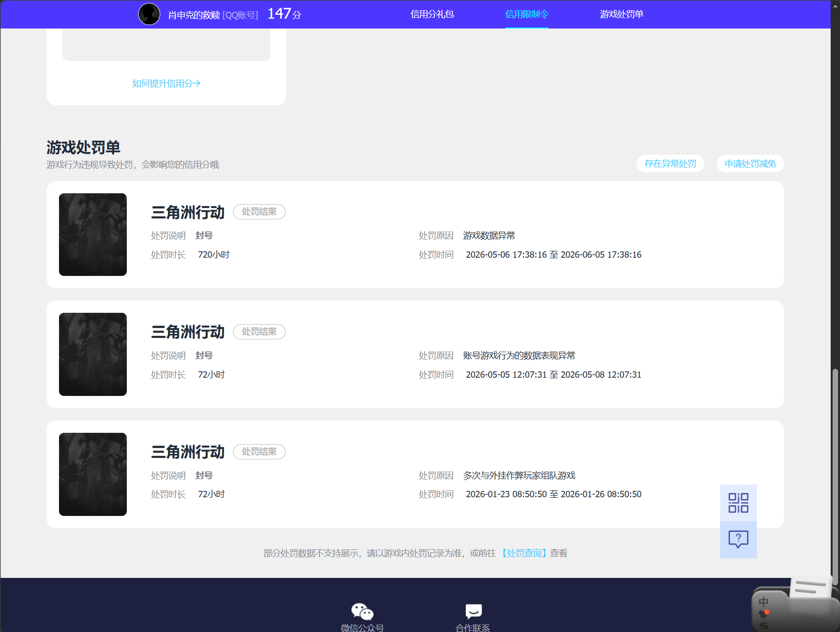Follow the 如何提升信用分 link
Screen dimensions: 840x632
[166, 84]
